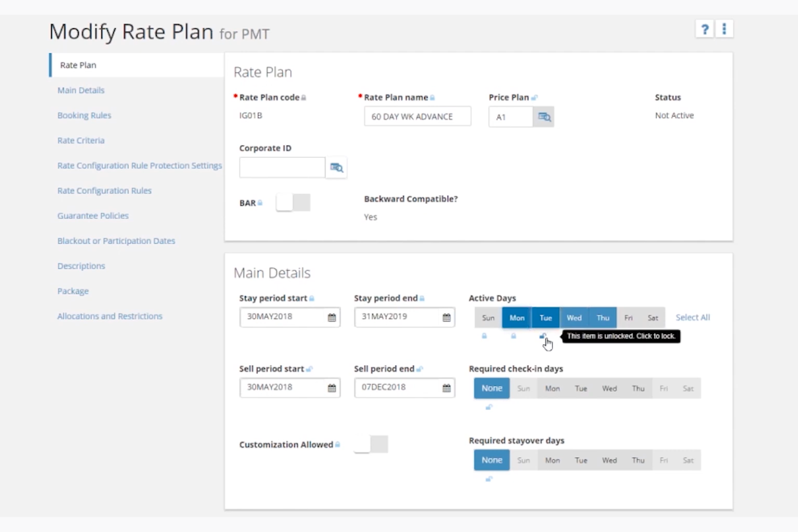The image size is (798, 532).
Task: Open Booking Rules in the sidebar
Action: click(84, 115)
